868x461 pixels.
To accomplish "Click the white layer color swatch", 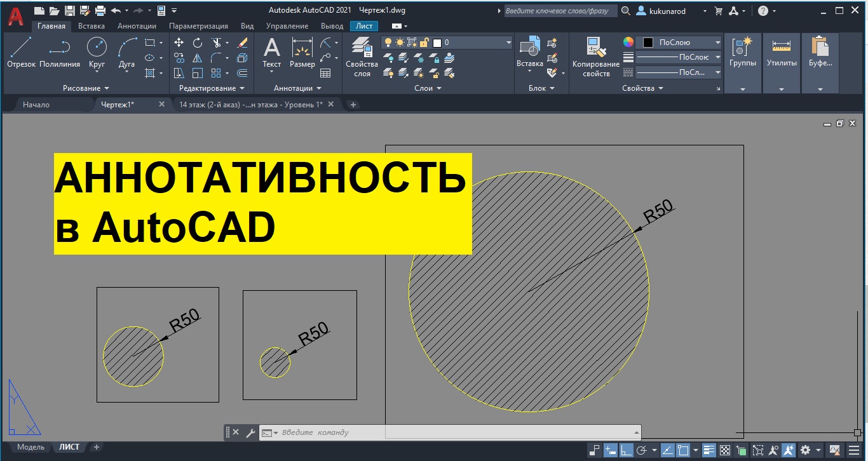I will pyautogui.click(x=437, y=43).
